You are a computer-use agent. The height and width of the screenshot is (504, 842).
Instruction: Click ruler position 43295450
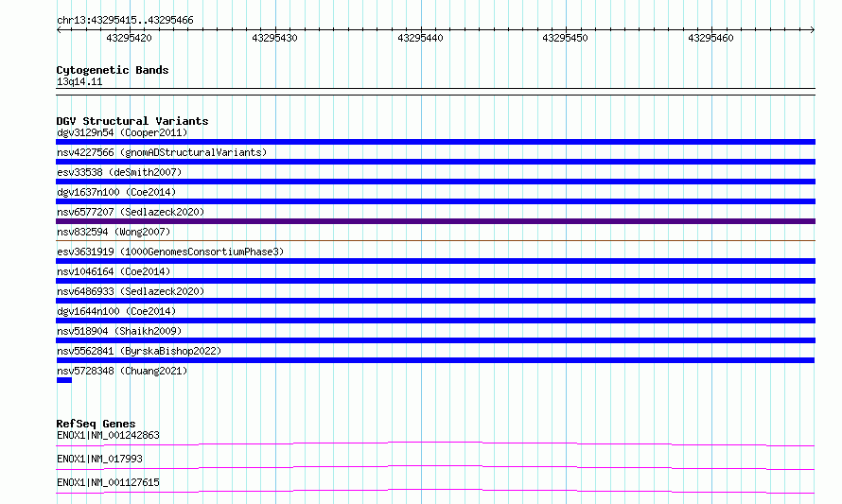565,38
